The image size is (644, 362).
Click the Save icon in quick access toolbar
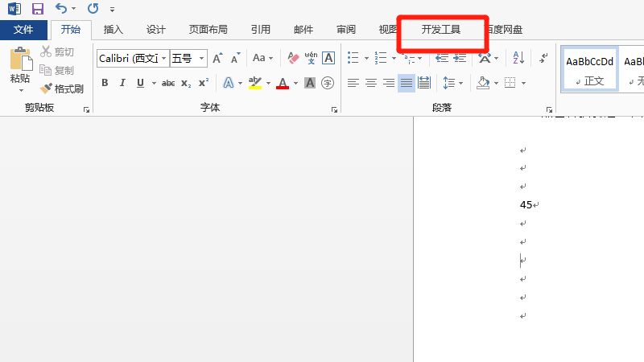[x=37, y=9]
